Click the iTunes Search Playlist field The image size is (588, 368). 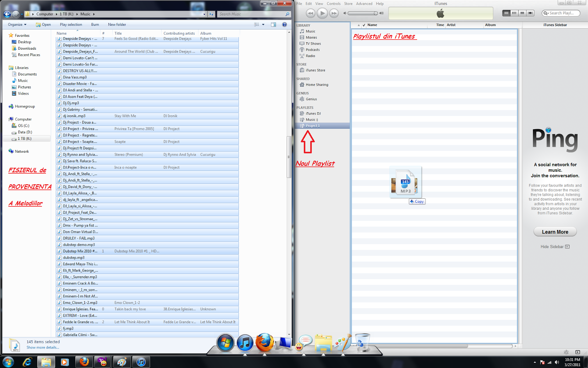pos(561,13)
